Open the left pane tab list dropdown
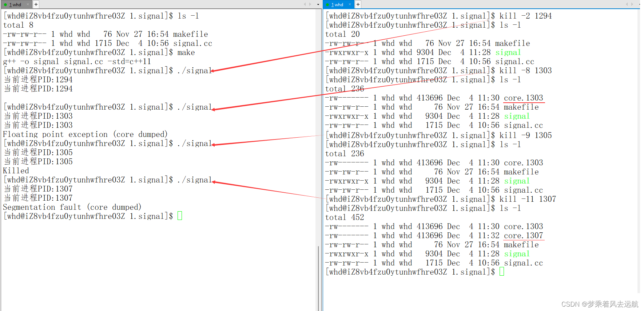Screen dimensions: 644x311 coord(318,4)
